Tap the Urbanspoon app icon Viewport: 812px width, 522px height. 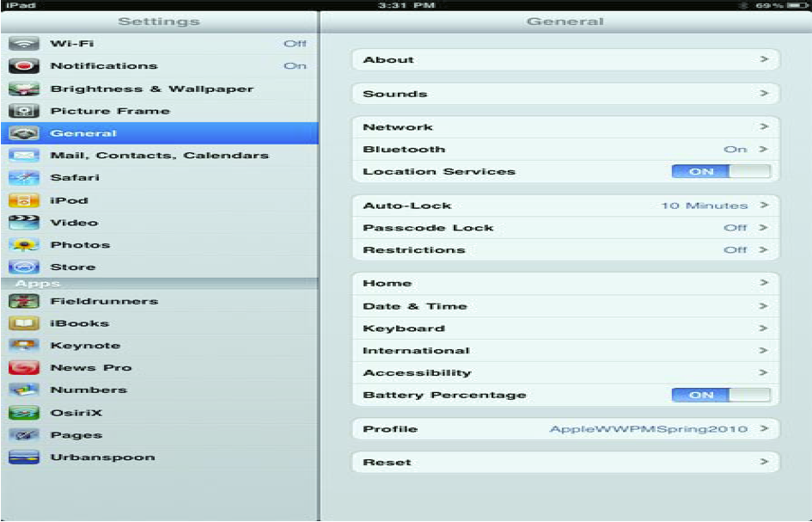[24, 458]
